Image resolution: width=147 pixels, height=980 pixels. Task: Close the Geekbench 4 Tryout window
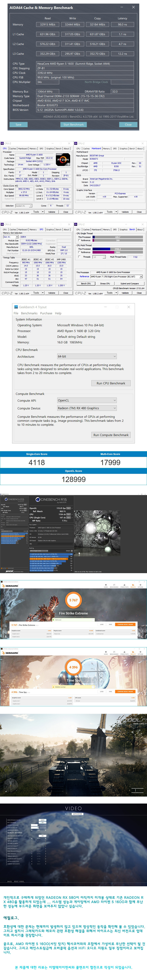(128, 307)
